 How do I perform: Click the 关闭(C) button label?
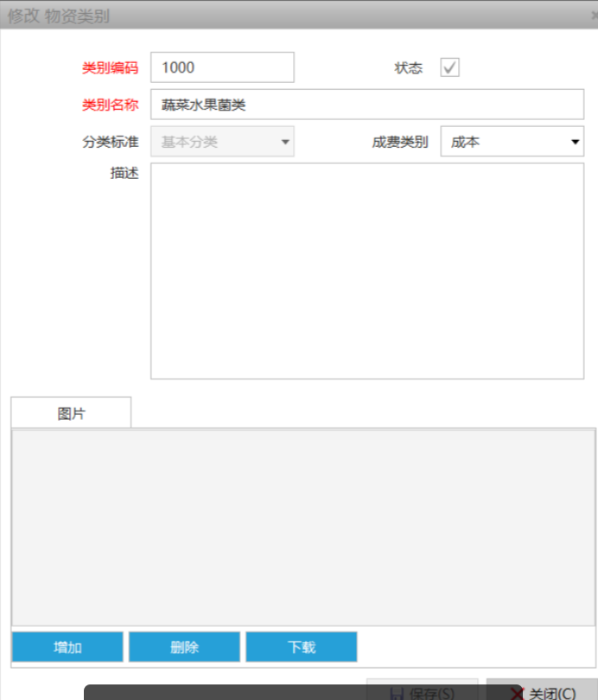(552, 693)
